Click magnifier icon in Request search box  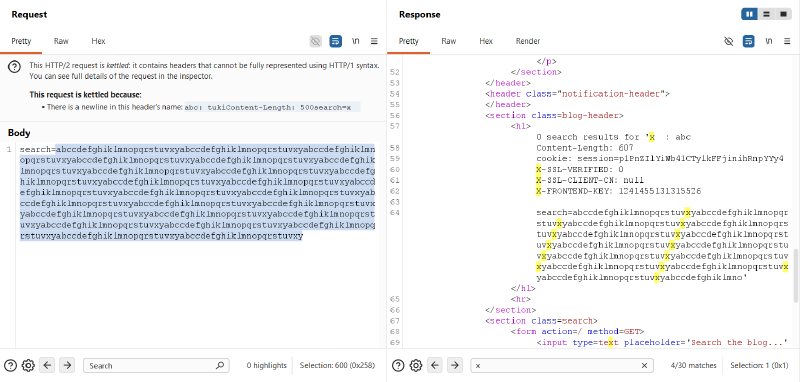220,365
